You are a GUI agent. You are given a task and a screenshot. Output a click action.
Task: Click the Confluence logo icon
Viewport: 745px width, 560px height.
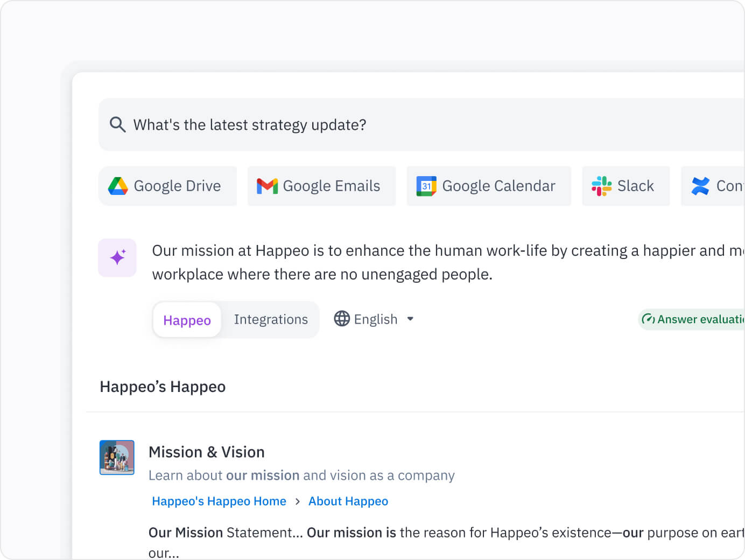click(700, 186)
